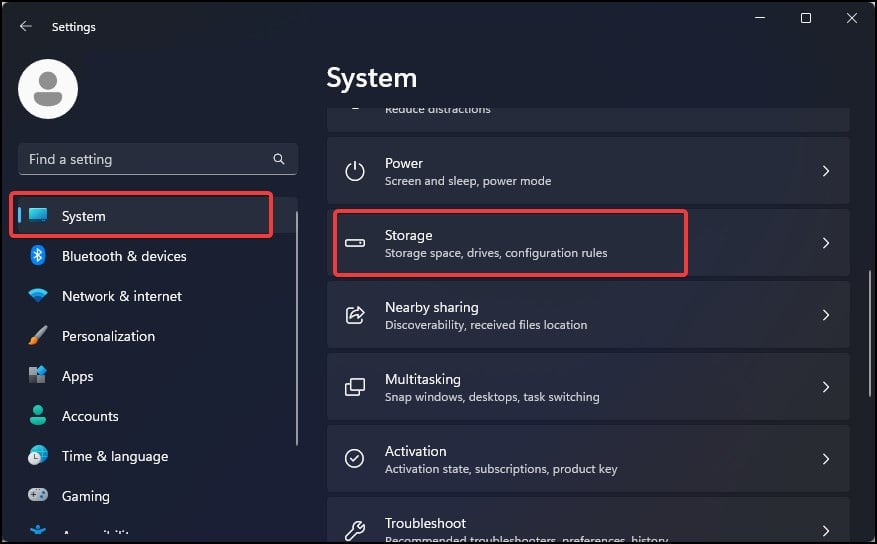Click the Troubleshoot wrench icon

point(355,530)
